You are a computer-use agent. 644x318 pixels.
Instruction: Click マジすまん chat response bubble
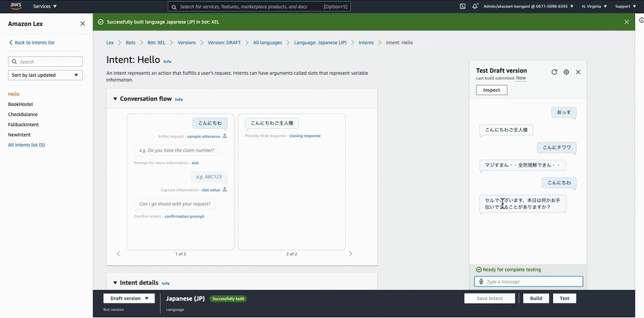point(523,165)
